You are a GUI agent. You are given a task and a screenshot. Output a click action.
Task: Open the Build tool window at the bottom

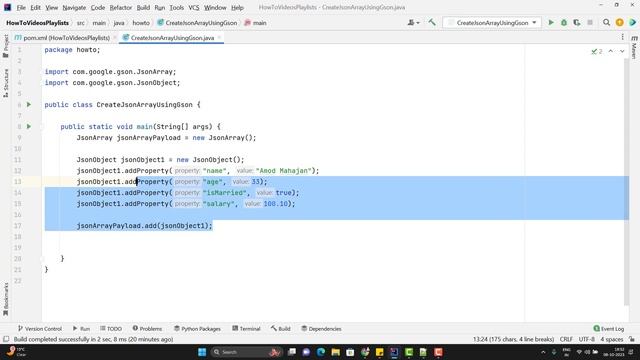(x=280, y=329)
